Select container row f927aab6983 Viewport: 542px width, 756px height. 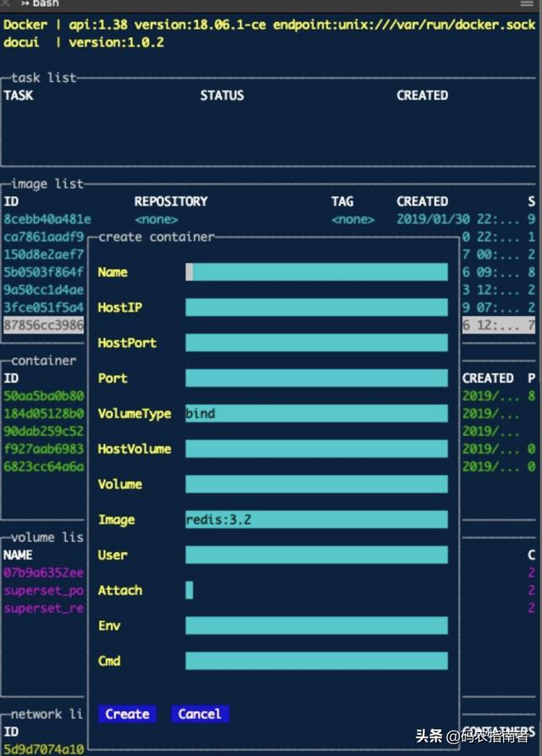pyautogui.click(x=44, y=449)
